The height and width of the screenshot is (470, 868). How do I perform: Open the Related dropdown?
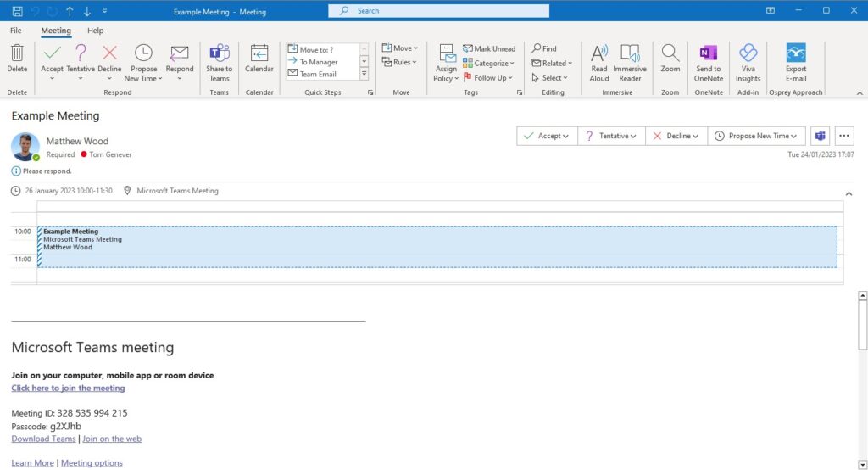[x=552, y=63]
